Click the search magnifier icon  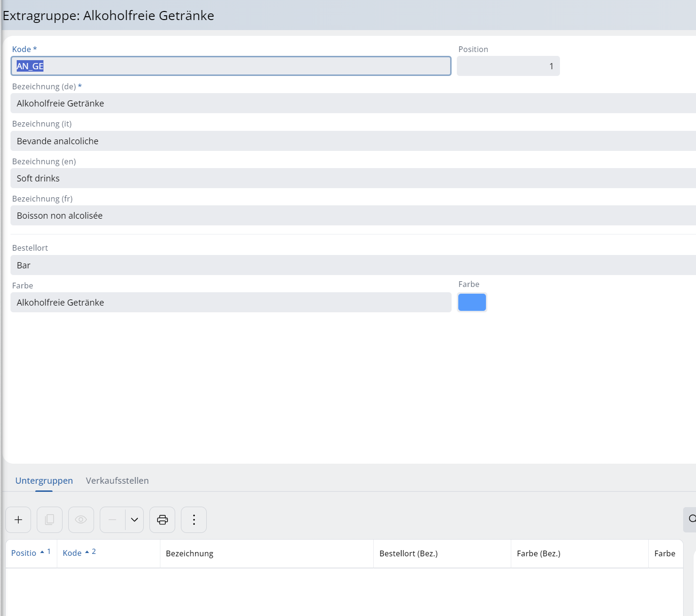[691, 519]
